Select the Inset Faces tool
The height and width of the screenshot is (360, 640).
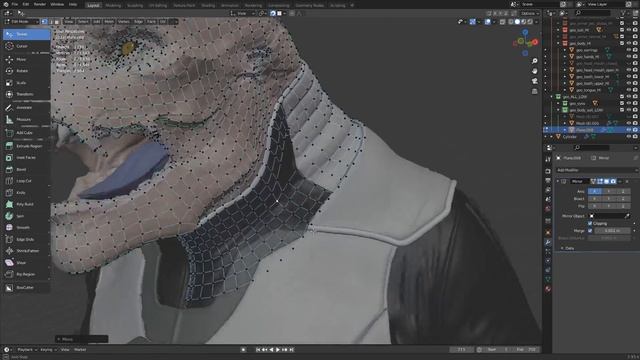[x=26, y=157]
